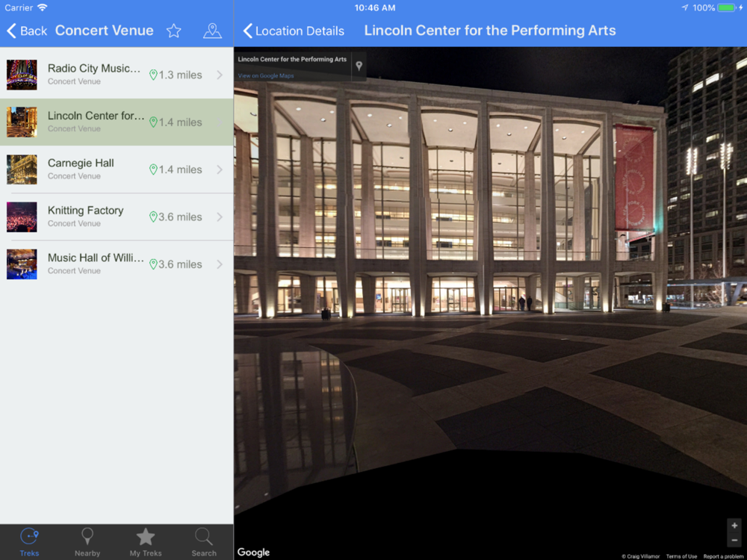
Task: Click the Craig Villamor copyright credit
Action: click(640, 556)
